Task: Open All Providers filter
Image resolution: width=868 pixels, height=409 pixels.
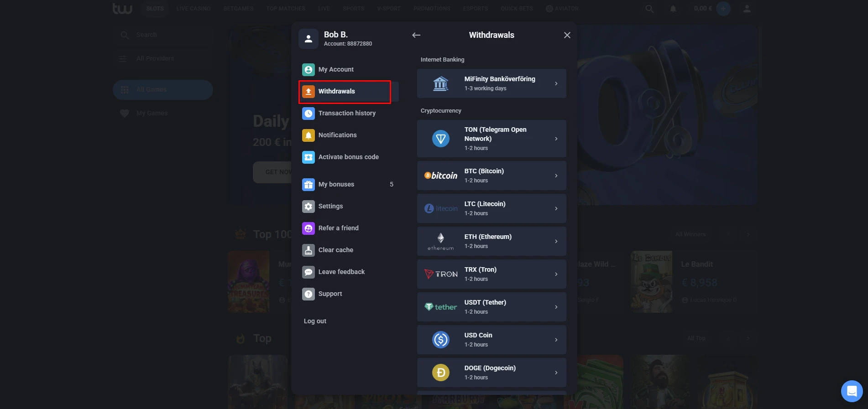Action: pyautogui.click(x=163, y=59)
